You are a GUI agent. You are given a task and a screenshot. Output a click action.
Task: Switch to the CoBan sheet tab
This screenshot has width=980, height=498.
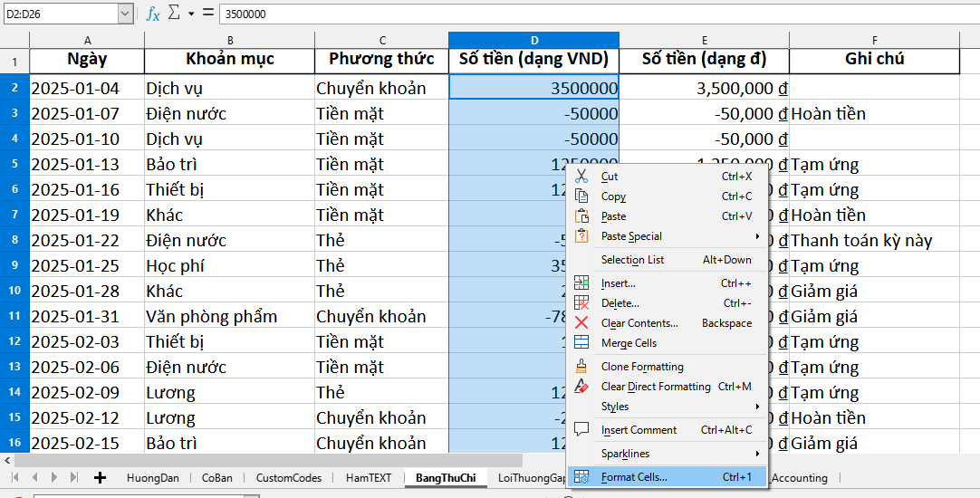(216, 478)
